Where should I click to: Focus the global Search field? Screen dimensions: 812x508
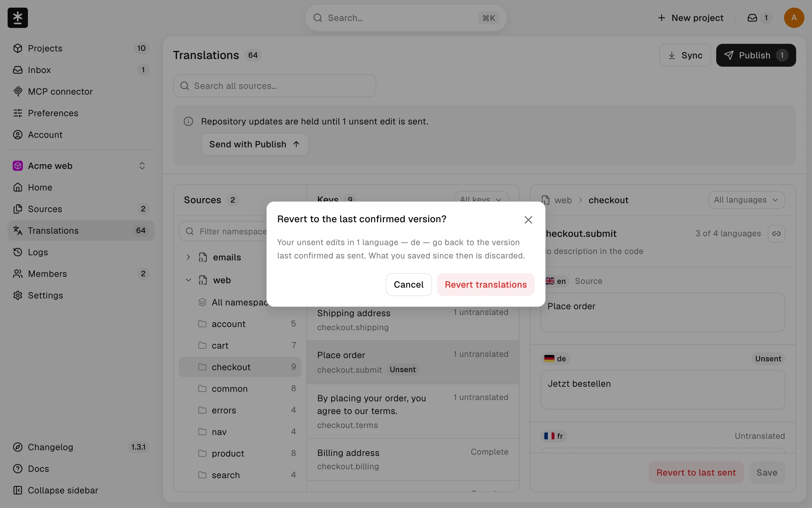[x=406, y=18]
